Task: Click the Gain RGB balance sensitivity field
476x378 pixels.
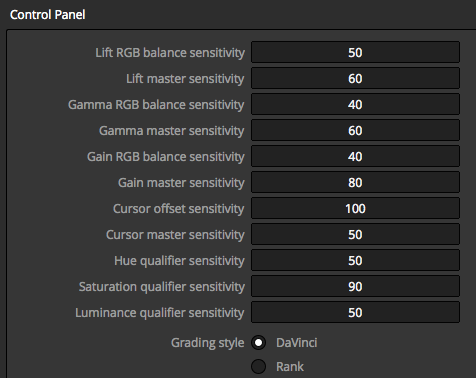Action: [x=355, y=156]
